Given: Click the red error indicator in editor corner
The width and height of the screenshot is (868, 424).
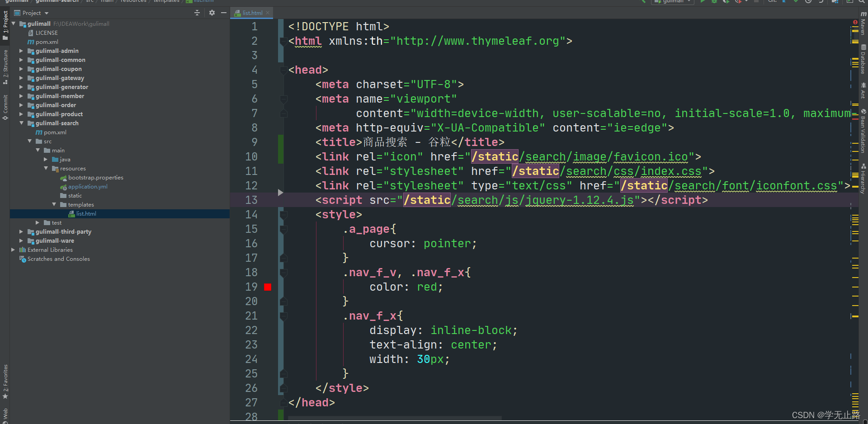Looking at the screenshot, I should click(x=855, y=22).
